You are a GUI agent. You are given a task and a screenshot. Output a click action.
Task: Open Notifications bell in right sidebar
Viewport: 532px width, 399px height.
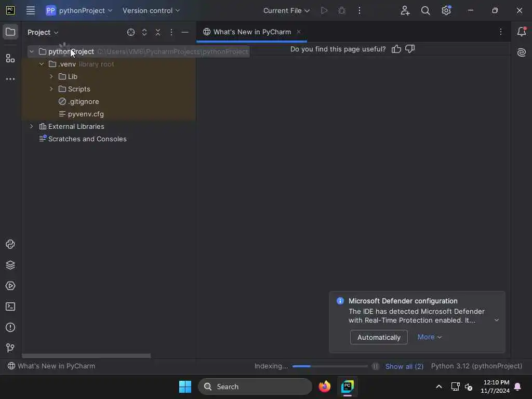tap(522, 32)
